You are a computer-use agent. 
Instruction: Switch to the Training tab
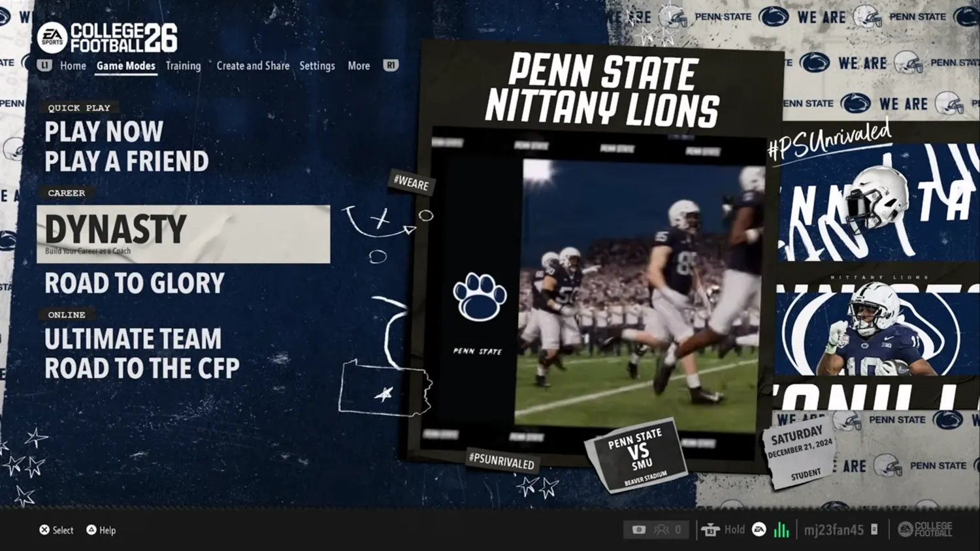click(183, 66)
